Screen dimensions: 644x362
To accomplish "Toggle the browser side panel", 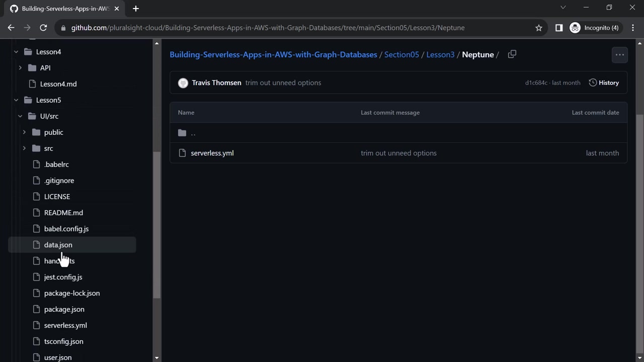I will 559,28.
